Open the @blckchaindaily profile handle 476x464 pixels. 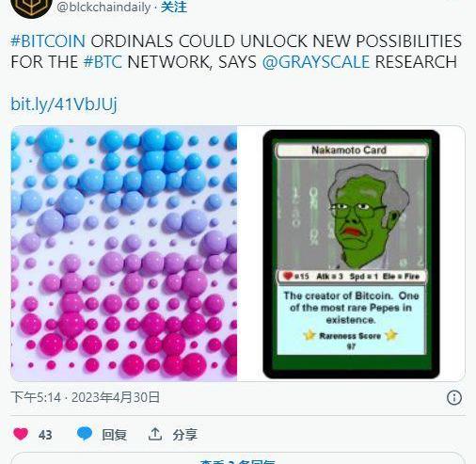[103, 8]
